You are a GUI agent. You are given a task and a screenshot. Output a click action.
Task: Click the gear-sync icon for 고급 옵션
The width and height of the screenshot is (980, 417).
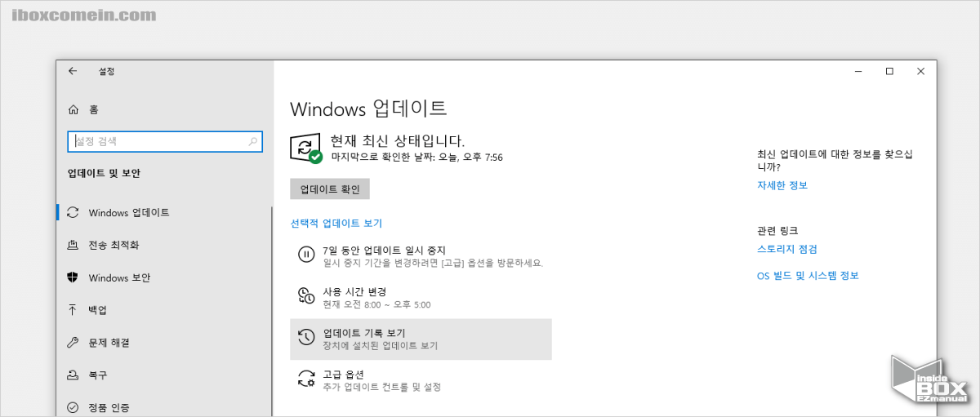click(x=306, y=379)
